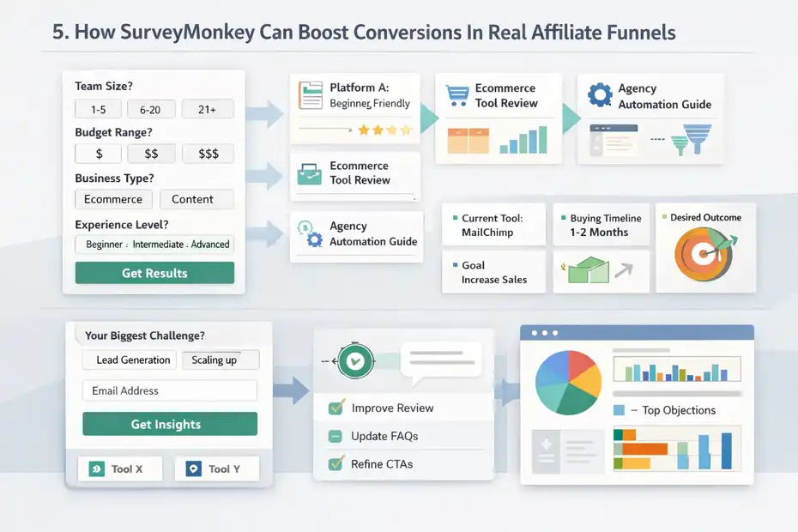This screenshot has width=798, height=532.
Task: Check the Improve Review checkbox
Action: [335, 408]
